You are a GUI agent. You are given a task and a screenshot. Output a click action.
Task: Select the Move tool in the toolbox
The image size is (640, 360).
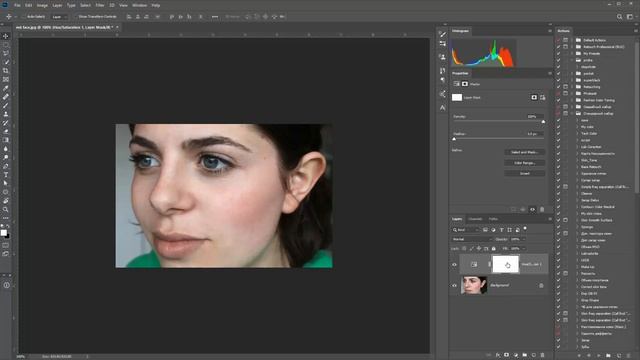[6, 36]
